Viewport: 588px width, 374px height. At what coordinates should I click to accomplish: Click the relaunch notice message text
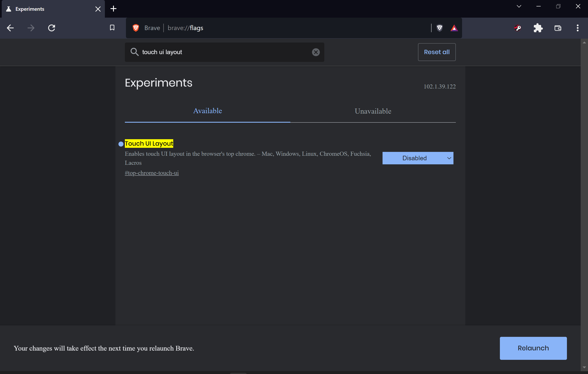coord(104,348)
